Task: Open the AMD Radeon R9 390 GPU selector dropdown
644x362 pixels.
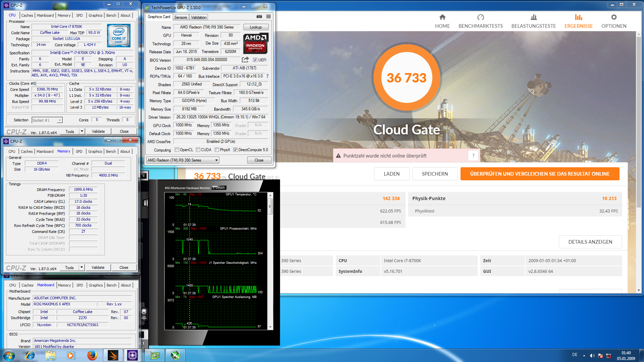Action: pos(183,160)
